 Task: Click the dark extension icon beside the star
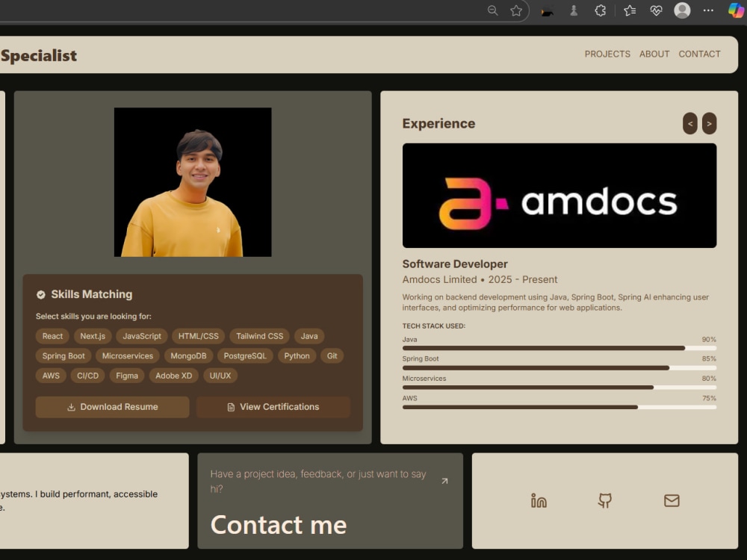548,12
